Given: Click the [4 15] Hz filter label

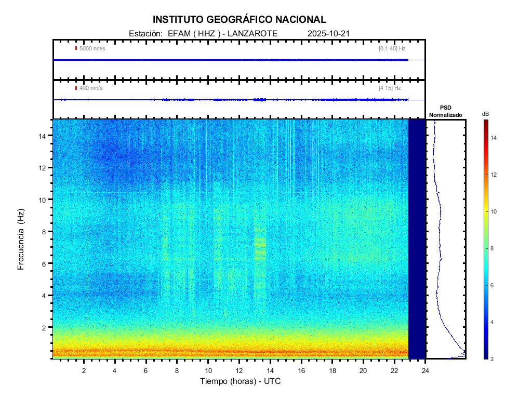Looking at the screenshot, I should tap(390, 88).
